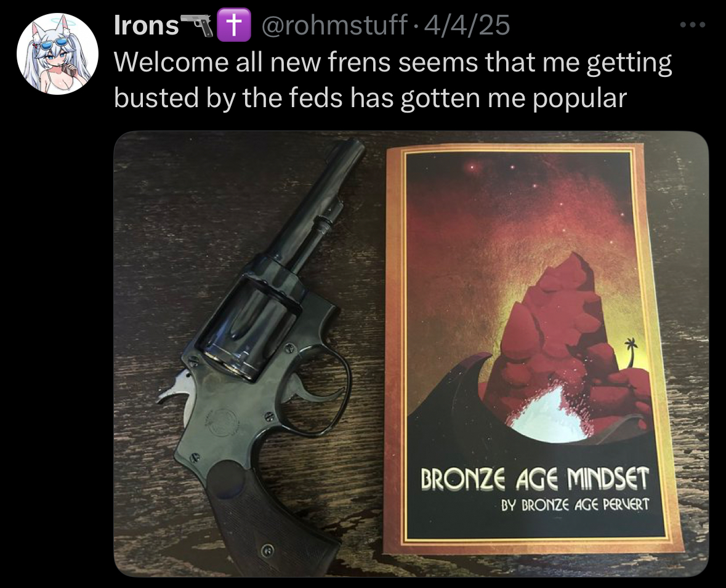Click the three-dot more options menu
The image size is (726, 588).
(x=693, y=25)
